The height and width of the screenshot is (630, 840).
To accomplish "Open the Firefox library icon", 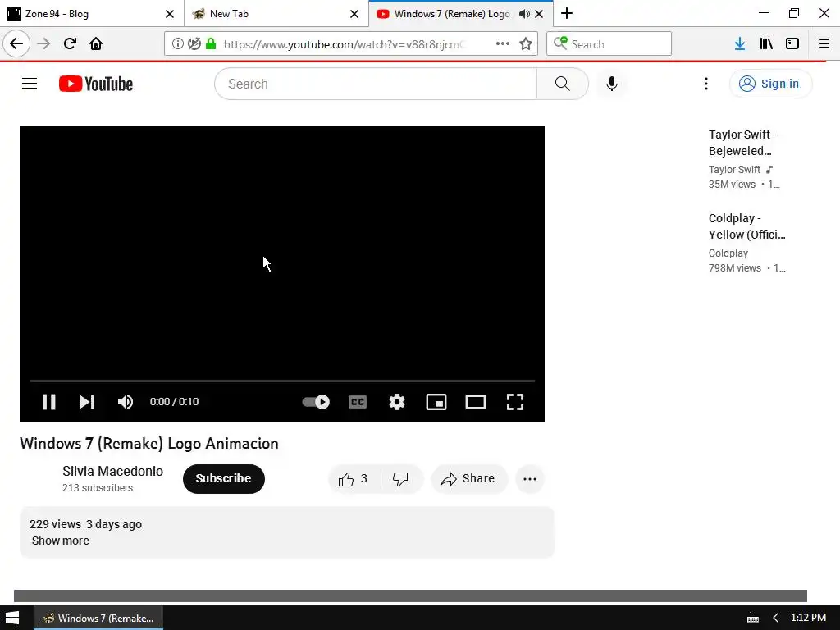I will tap(766, 44).
